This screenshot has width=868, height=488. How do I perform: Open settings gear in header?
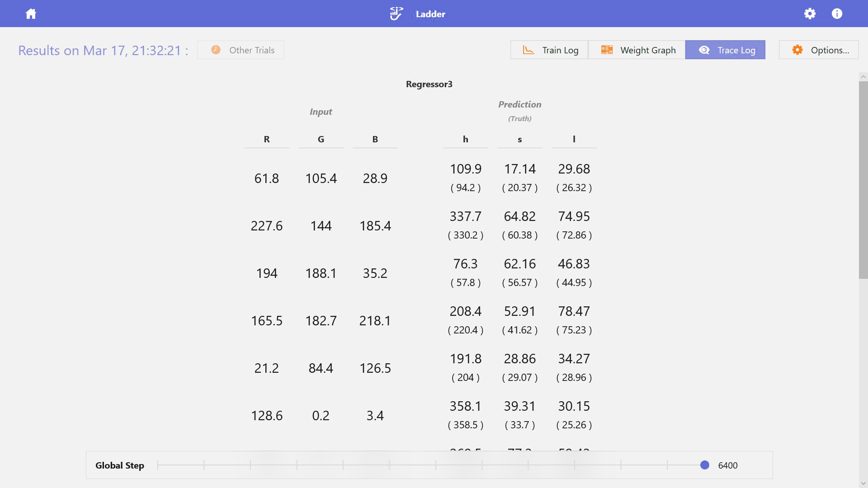pyautogui.click(x=810, y=14)
